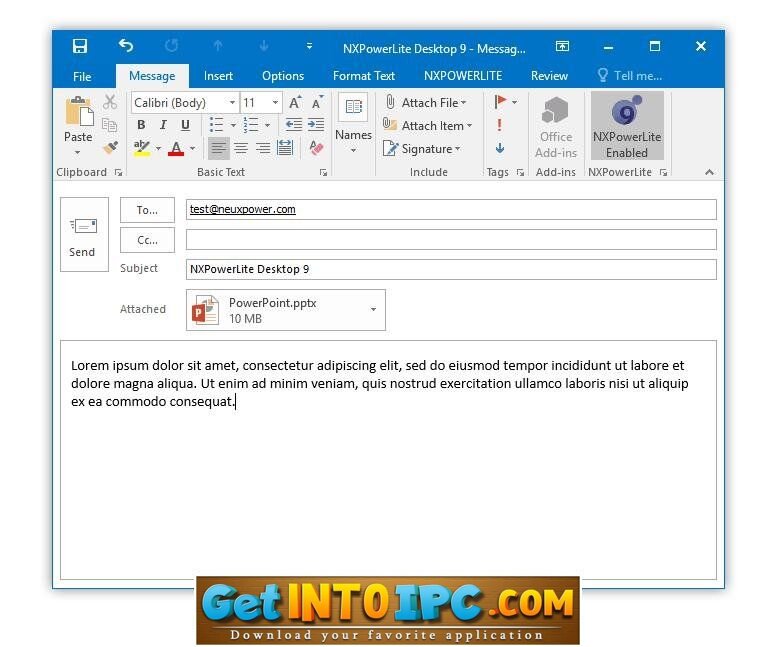This screenshot has width=776, height=647.
Task: Open the File menu
Action: tap(82, 76)
